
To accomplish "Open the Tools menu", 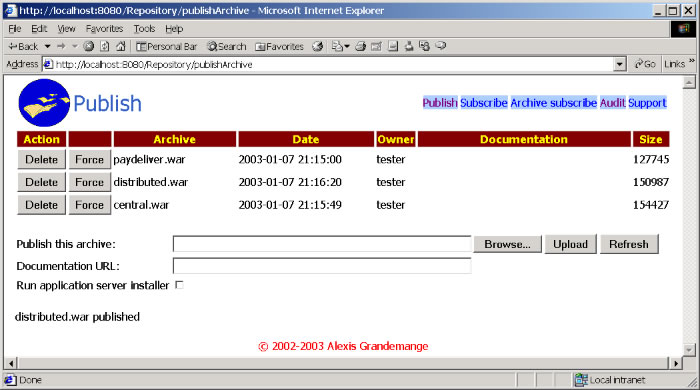I will click(x=144, y=29).
